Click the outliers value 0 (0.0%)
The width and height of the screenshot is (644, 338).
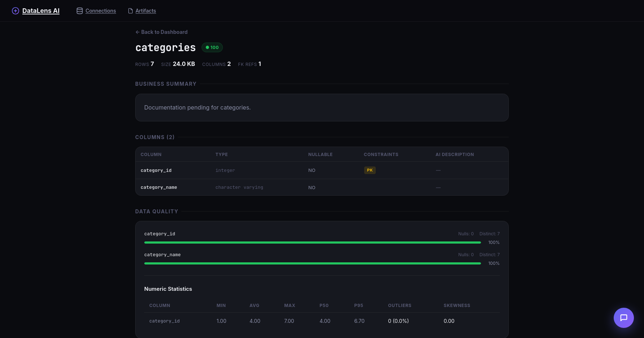(398, 321)
